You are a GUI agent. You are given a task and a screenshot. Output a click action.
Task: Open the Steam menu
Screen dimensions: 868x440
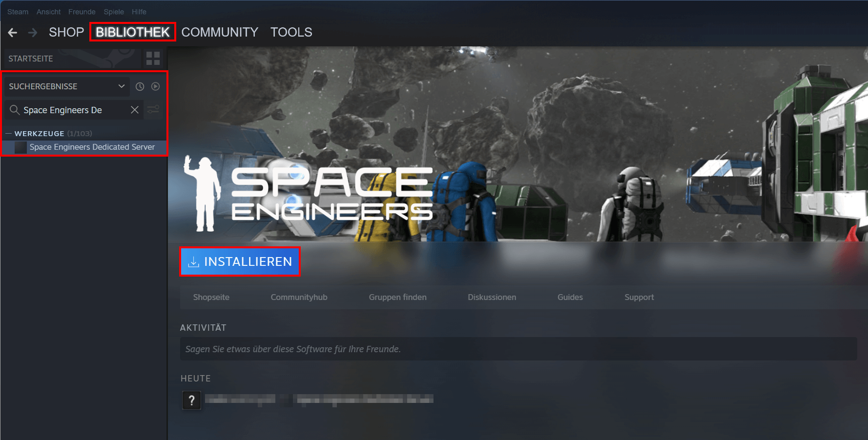click(x=18, y=12)
